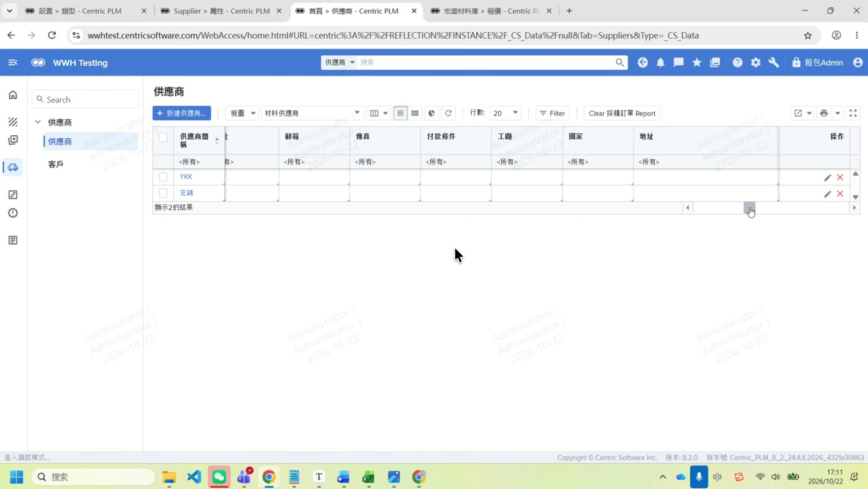Tick the checkbox for 宏錦 row
Image resolution: width=868 pixels, height=489 pixels.
(x=163, y=193)
